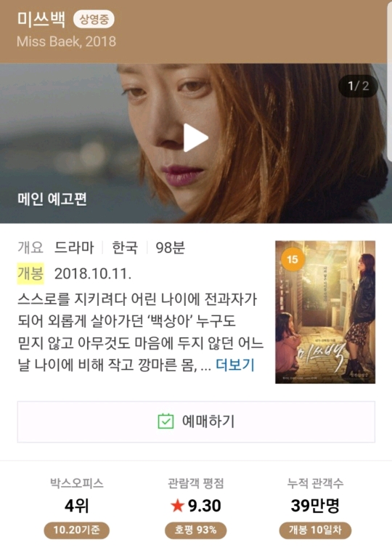Click the 예매하기 booking button
The height and width of the screenshot is (553, 392).
click(x=196, y=421)
